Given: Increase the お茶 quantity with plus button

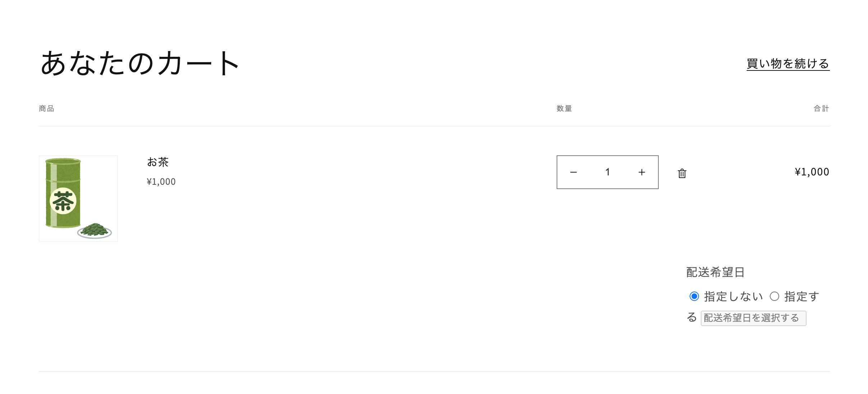Looking at the screenshot, I should 642,172.
